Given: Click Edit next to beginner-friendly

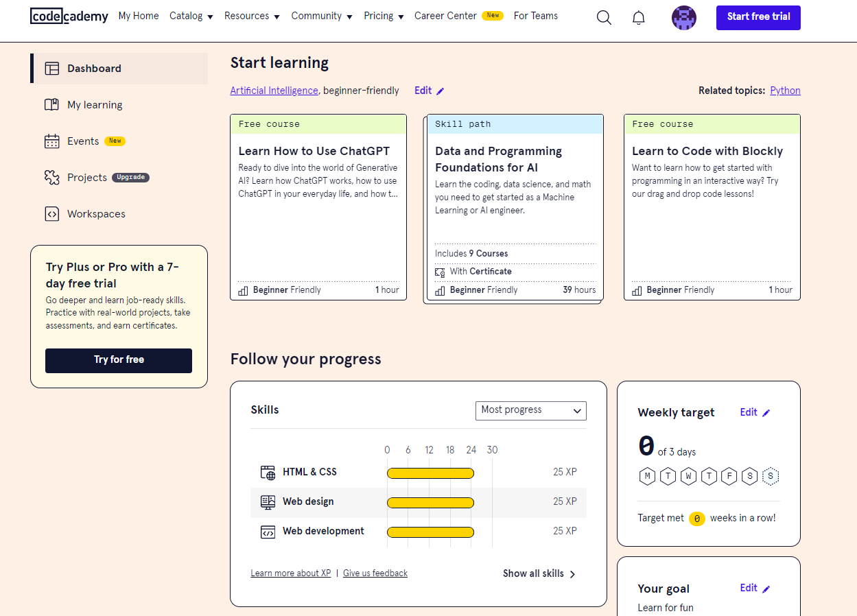Looking at the screenshot, I should [423, 91].
